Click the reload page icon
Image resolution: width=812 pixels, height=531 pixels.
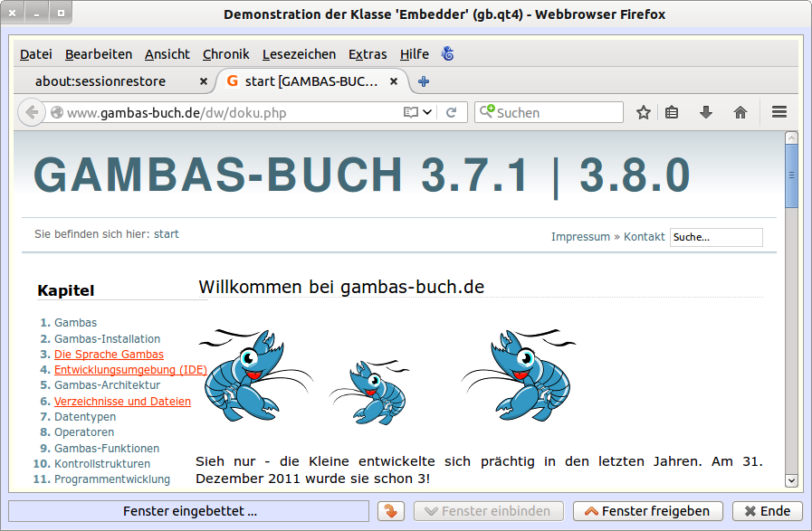[451, 112]
